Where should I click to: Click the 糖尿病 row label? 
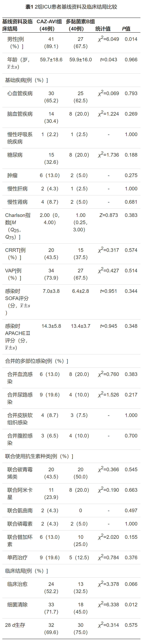(15, 155)
